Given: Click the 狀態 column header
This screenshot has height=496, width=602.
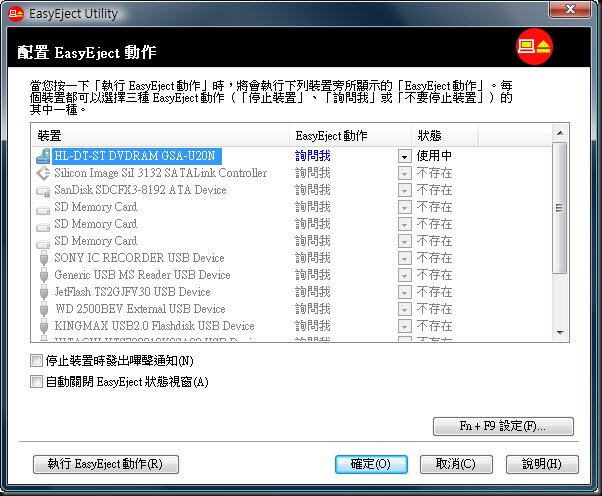Looking at the screenshot, I should [x=445, y=136].
